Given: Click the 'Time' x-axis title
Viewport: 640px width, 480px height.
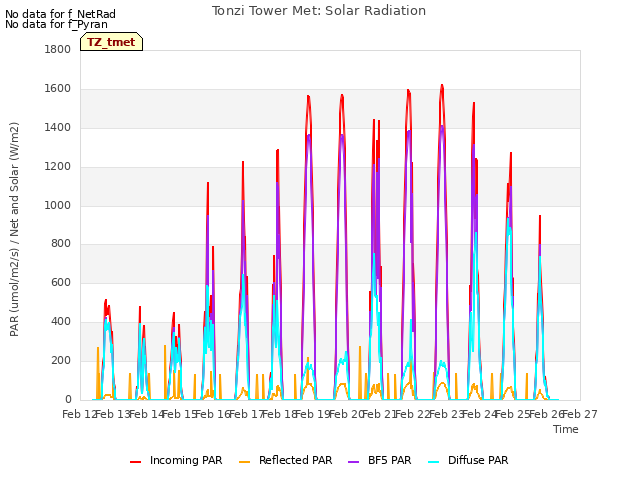Looking at the screenshot, I should click(566, 429).
